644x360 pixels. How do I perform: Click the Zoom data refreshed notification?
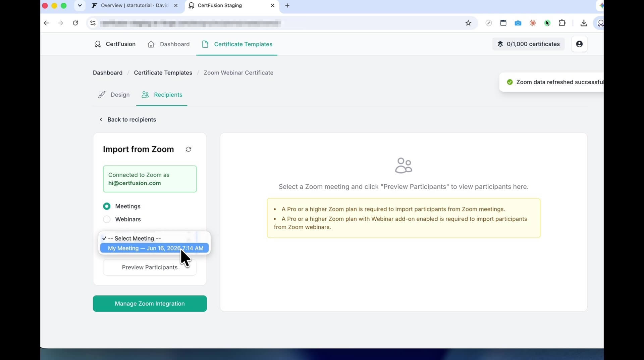tap(552, 82)
